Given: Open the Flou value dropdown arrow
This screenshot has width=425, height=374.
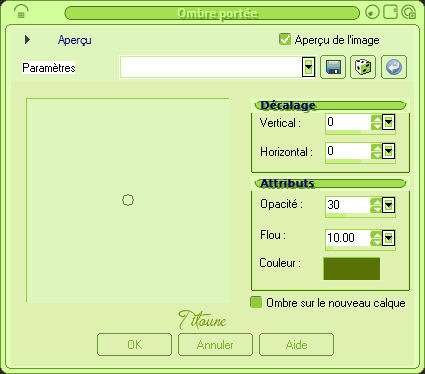Looking at the screenshot, I should click(388, 238).
